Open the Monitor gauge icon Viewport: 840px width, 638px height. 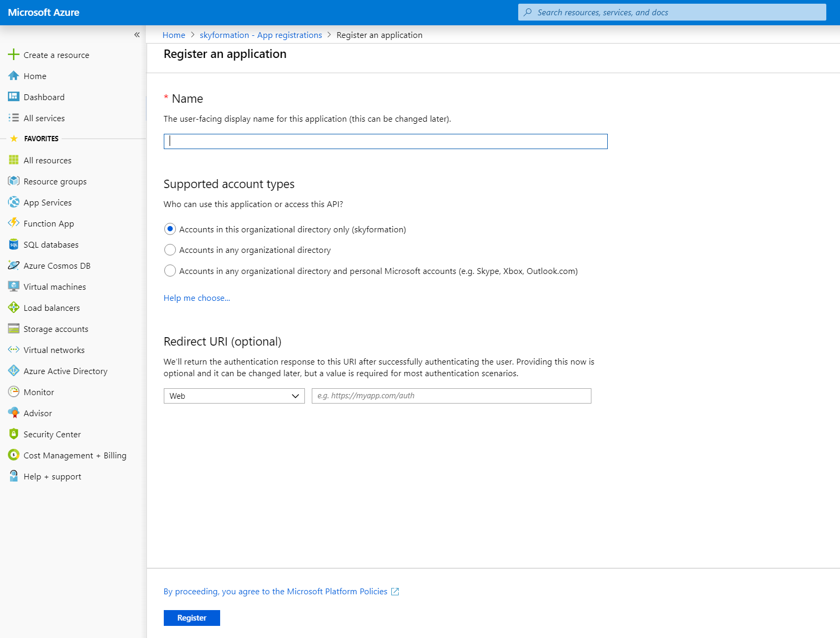pos(14,391)
